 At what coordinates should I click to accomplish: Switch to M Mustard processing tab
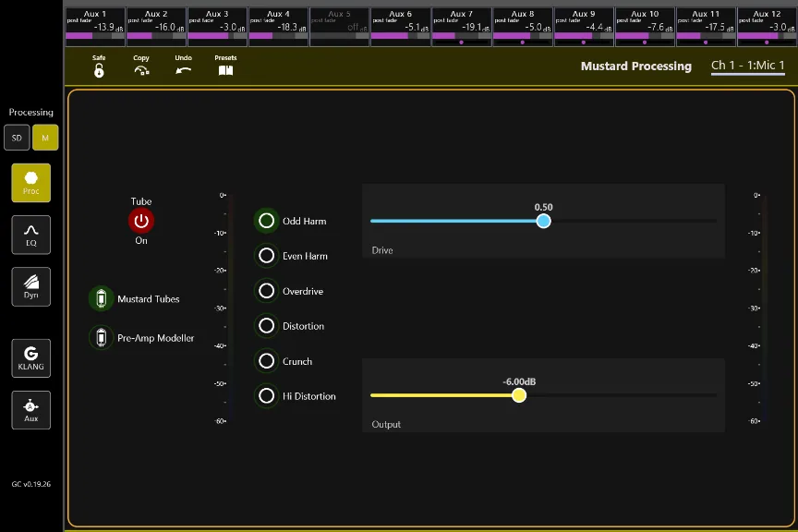tap(45, 138)
